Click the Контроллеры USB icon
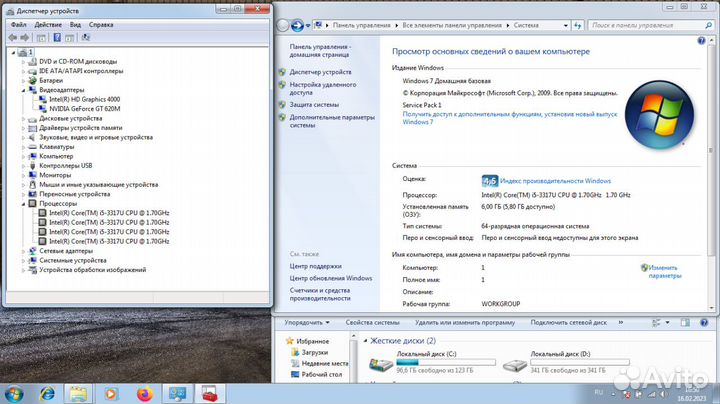Viewport: 720px width, 404px height. tap(32, 166)
